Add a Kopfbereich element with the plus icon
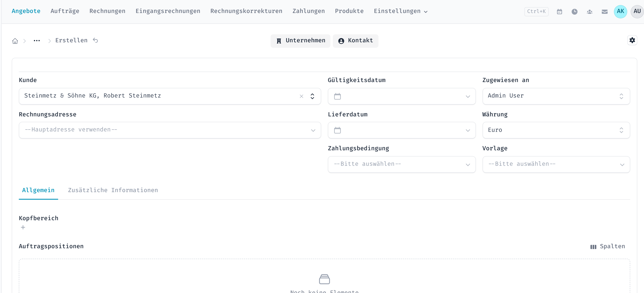Viewport: 644px width, 293px height. 23,227
